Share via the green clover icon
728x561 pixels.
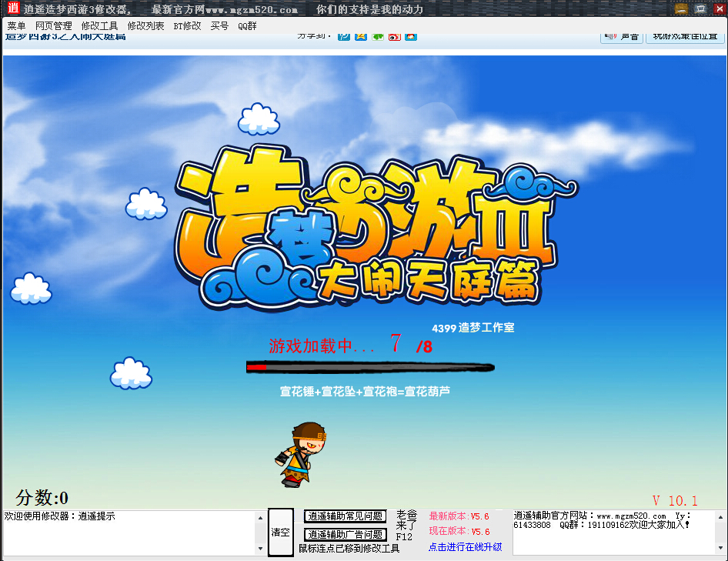pos(377,37)
